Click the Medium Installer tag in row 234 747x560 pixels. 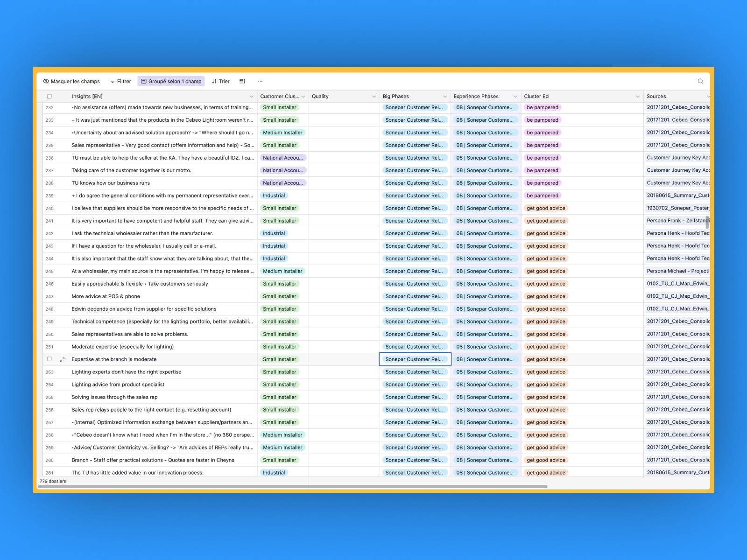[x=282, y=133]
